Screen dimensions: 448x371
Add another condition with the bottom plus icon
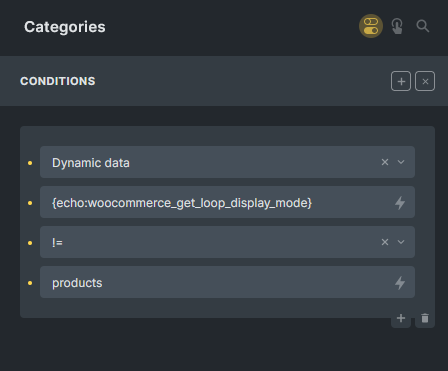click(x=401, y=318)
